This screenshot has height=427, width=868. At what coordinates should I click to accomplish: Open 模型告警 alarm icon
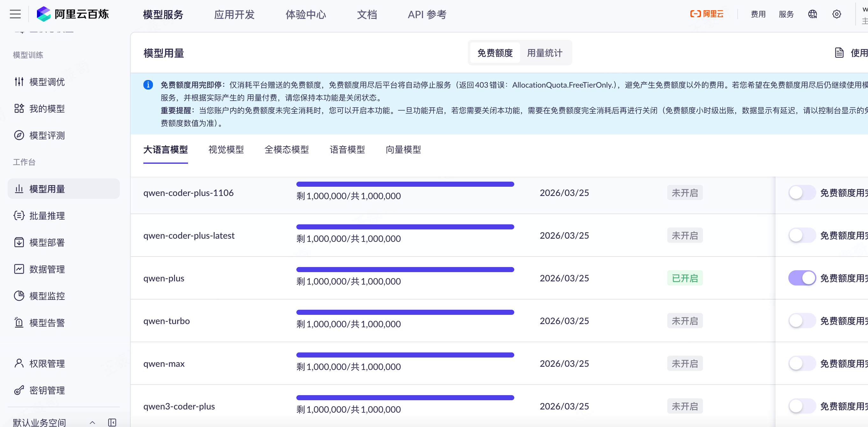tap(19, 322)
